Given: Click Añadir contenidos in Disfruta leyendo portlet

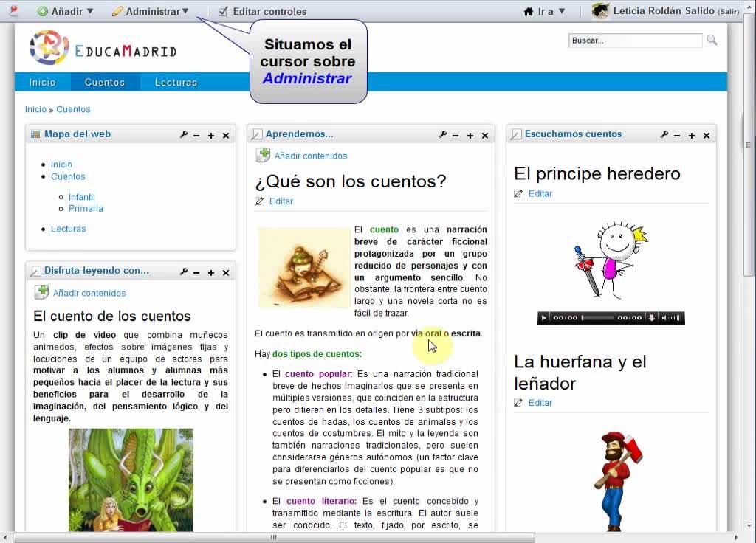Looking at the screenshot, I should [x=89, y=293].
